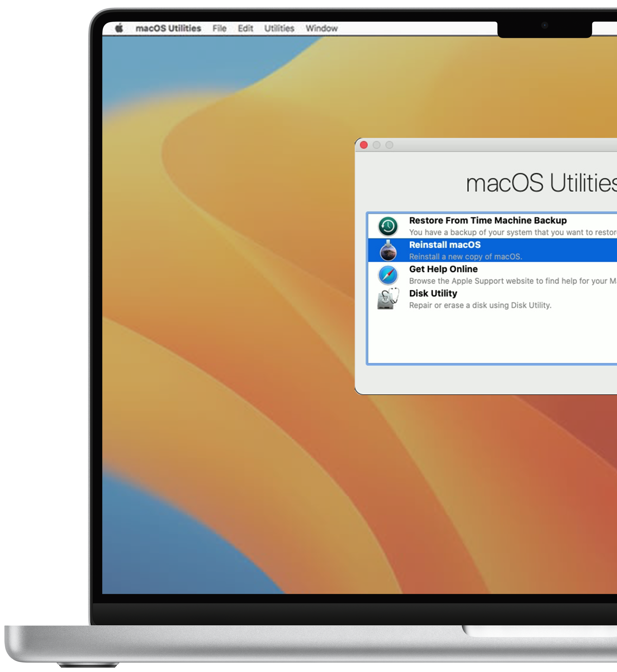The image size is (617, 672).
Task: Click 'Repair or erase a disk' description
Action: click(480, 305)
